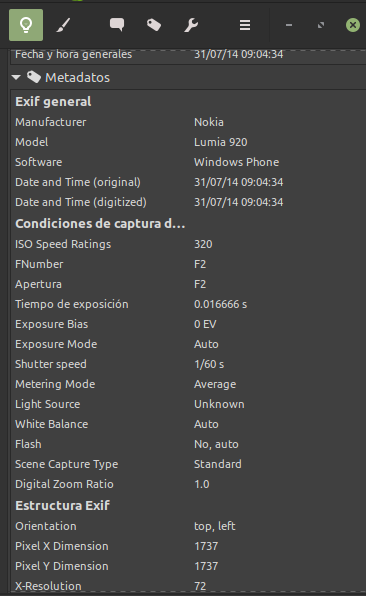The height and width of the screenshot is (596, 366).
Task: Minimize the viewer window
Action: [x=289, y=25]
